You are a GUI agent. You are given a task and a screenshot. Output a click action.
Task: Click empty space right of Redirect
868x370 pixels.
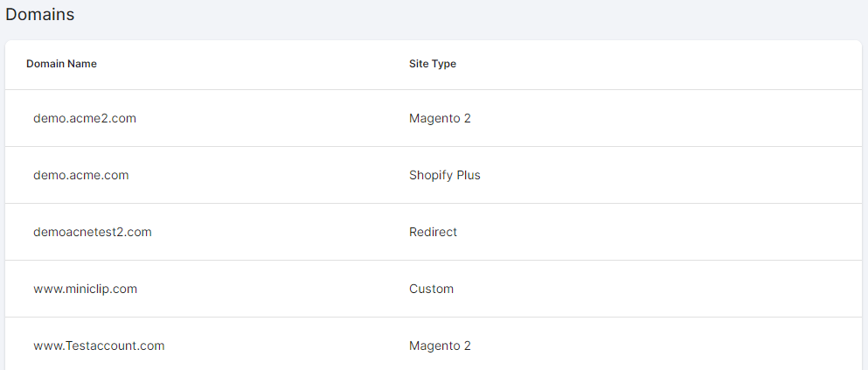659,232
